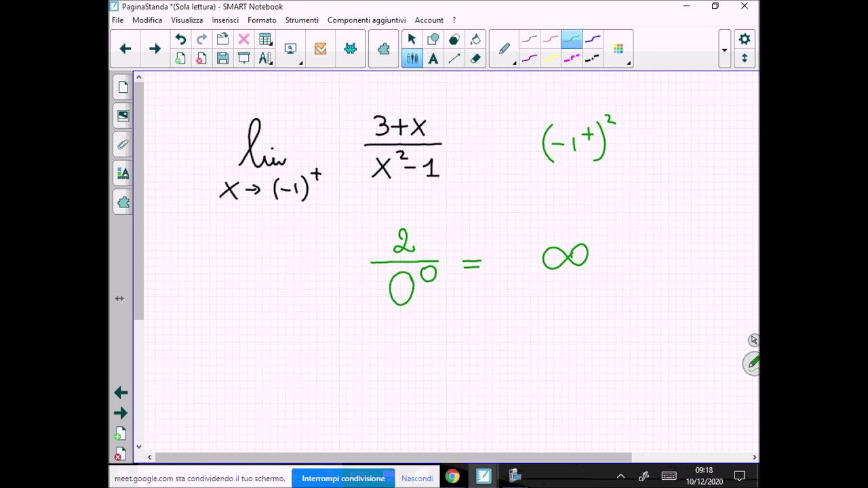Image resolution: width=868 pixels, height=488 pixels.
Task: Click Interrompi condivisione button
Action: pos(343,479)
